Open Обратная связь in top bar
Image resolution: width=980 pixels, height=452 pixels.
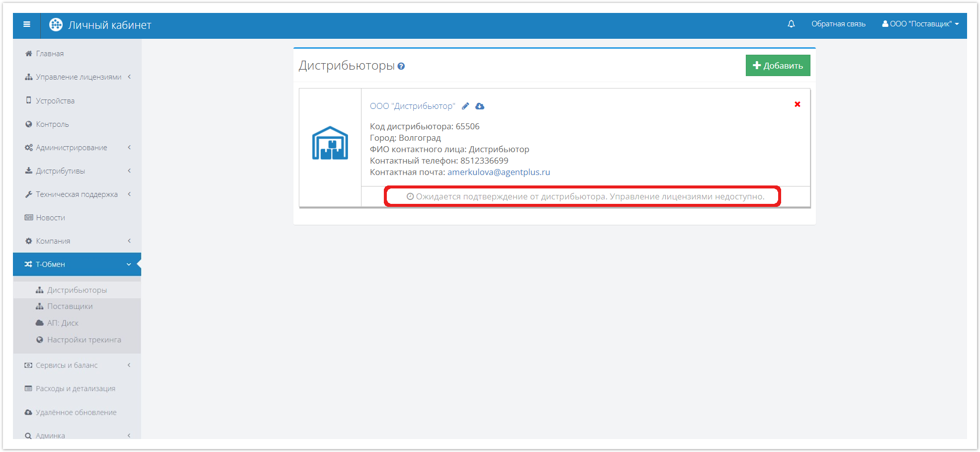click(838, 24)
